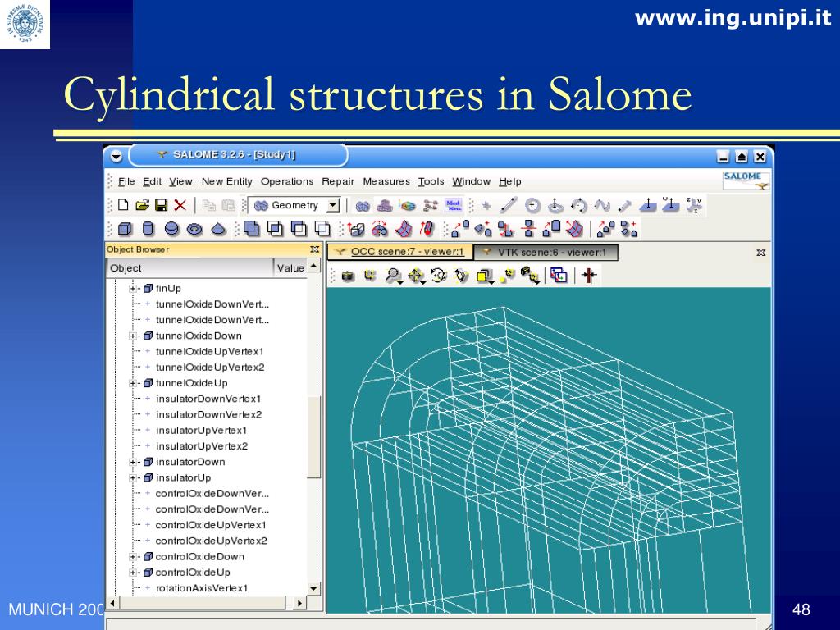Click the Cut boolean operation icon

299,229
